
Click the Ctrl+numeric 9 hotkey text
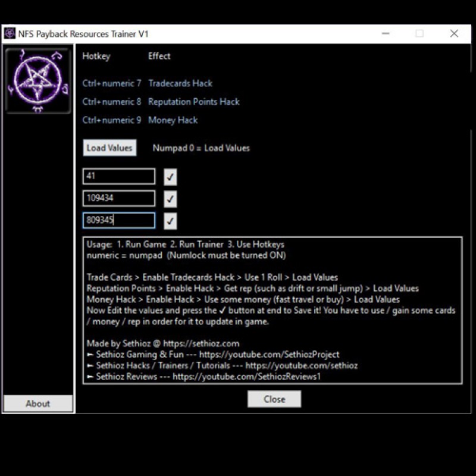pyautogui.click(x=112, y=120)
